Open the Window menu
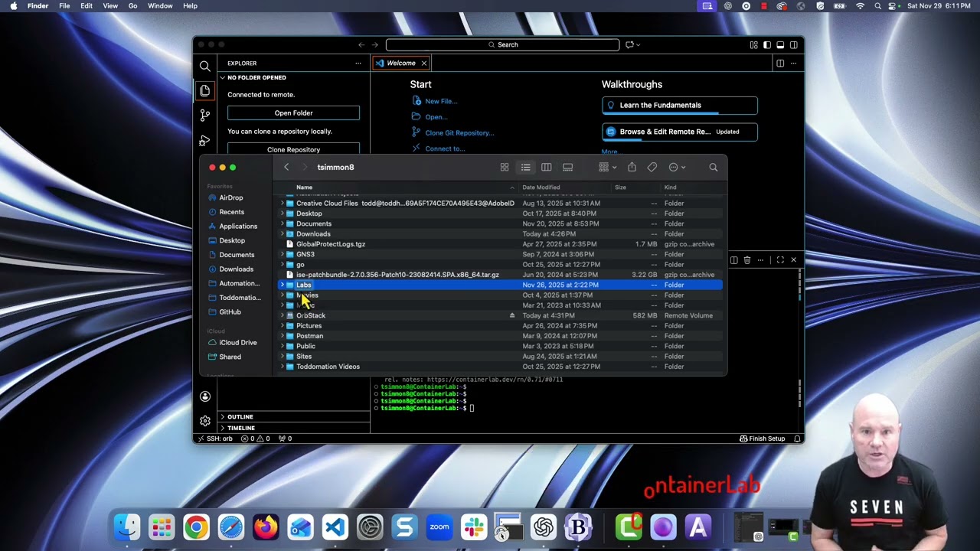 (x=160, y=6)
